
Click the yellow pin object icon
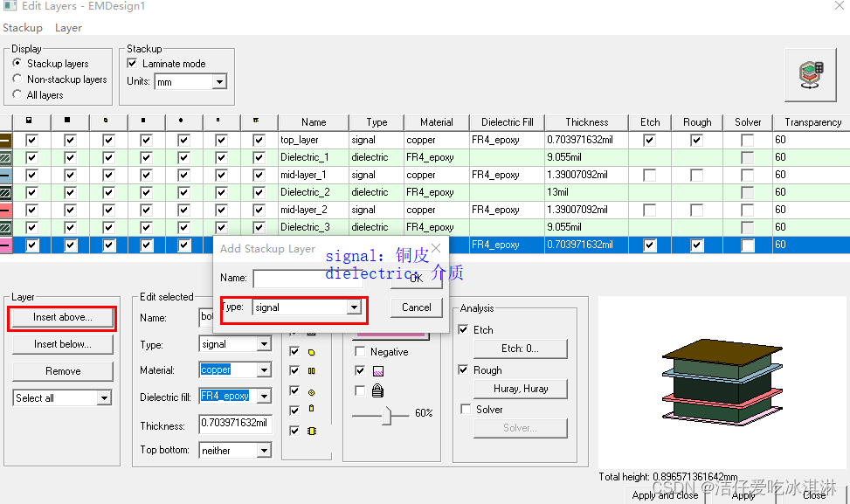(311, 409)
